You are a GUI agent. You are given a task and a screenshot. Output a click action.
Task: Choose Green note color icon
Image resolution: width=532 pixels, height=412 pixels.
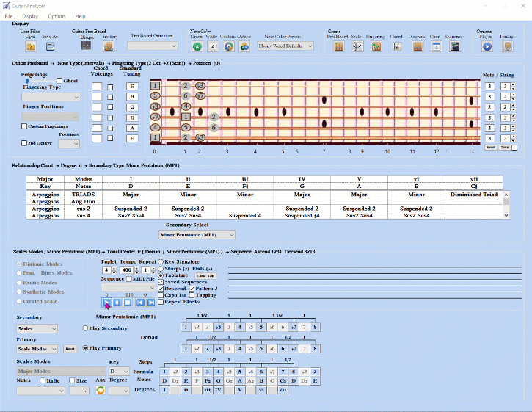click(x=197, y=46)
